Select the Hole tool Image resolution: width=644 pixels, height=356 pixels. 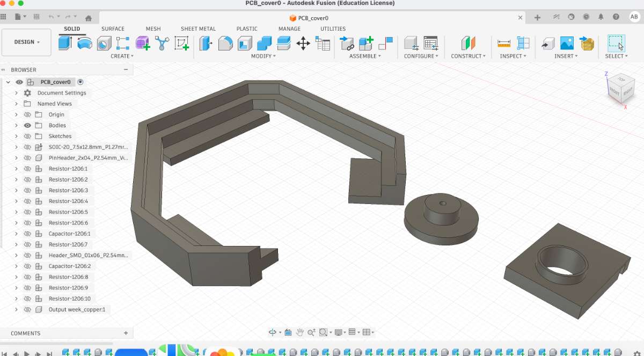click(x=104, y=43)
